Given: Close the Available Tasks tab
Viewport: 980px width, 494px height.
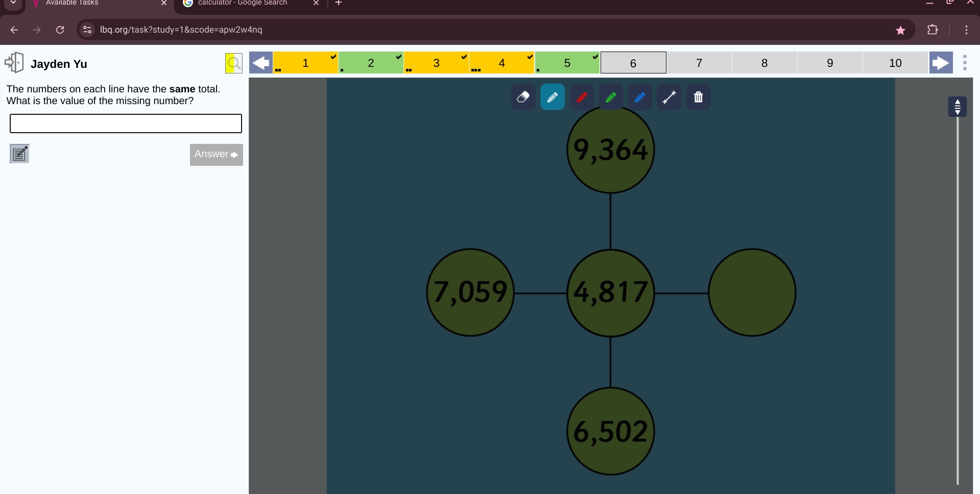Looking at the screenshot, I should (164, 3).
